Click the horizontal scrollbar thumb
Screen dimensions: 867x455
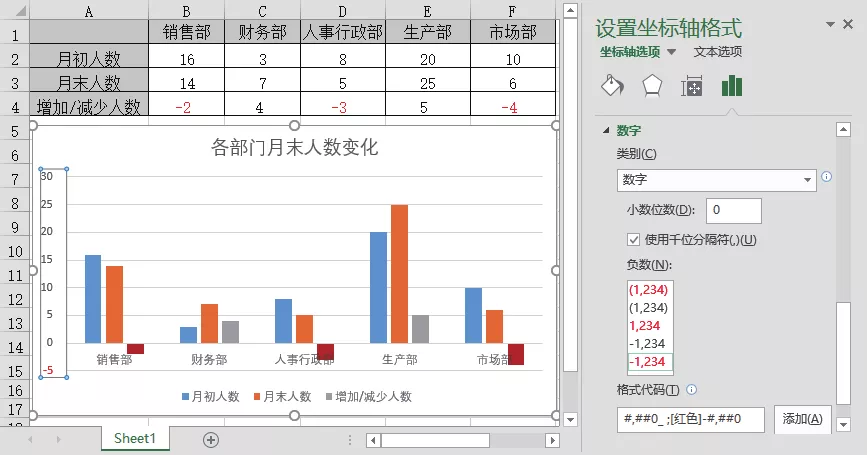pos(436,441)
